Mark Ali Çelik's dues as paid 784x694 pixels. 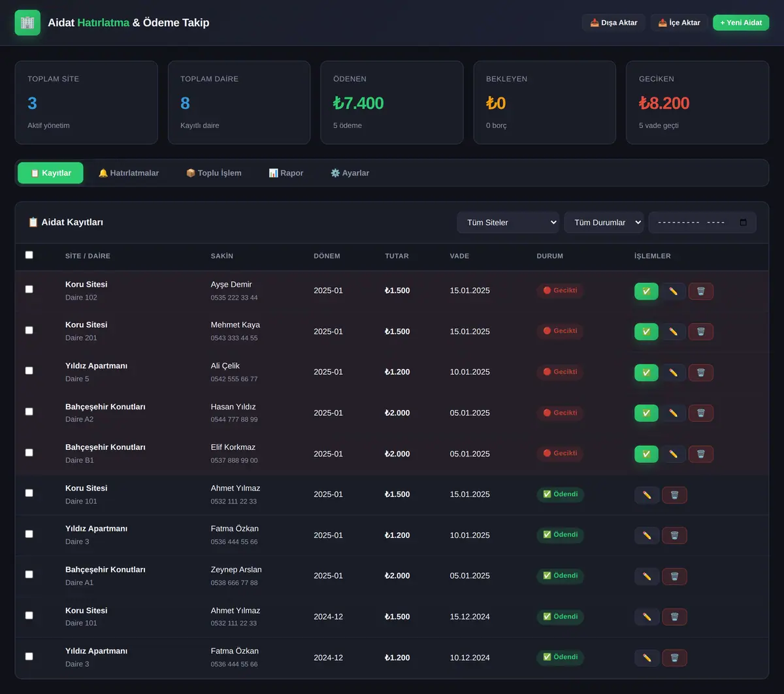click(x=646, y=373)
